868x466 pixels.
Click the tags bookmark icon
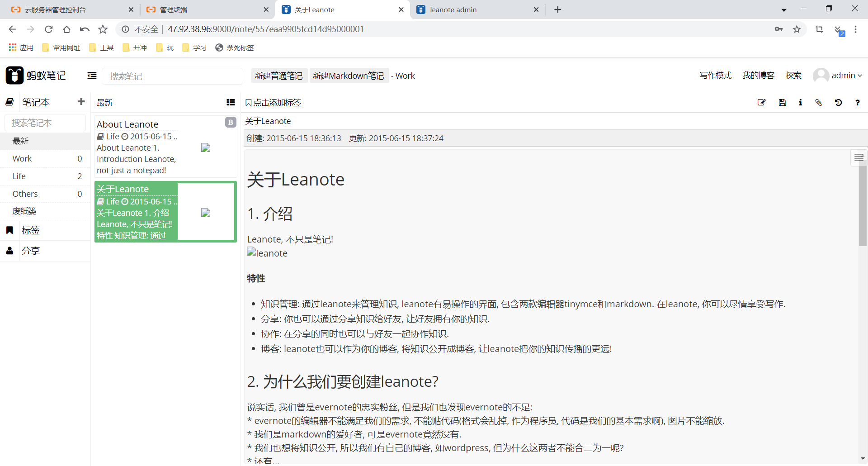(9, 230)
